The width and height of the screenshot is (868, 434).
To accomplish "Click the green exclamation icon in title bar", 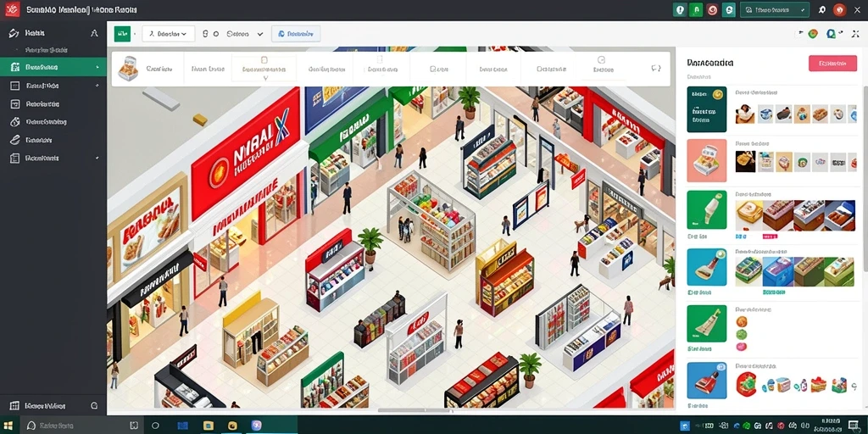I will [x=680, y=9].
